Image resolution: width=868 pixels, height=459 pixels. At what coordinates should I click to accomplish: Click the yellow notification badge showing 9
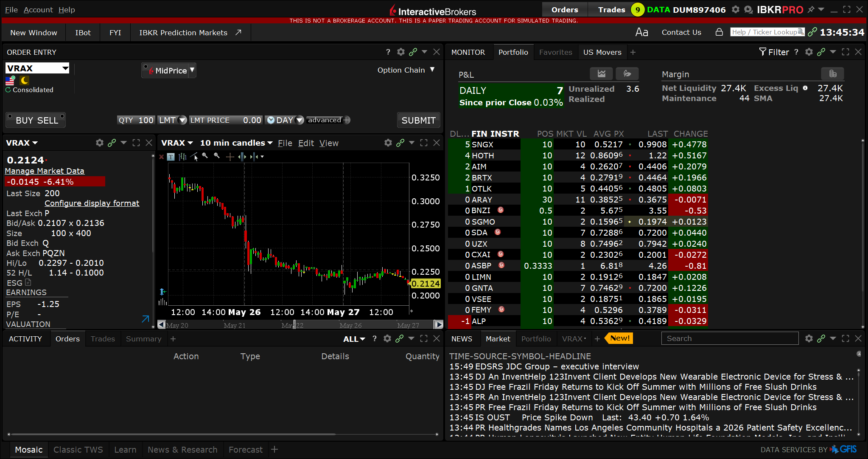pos(637,9)
